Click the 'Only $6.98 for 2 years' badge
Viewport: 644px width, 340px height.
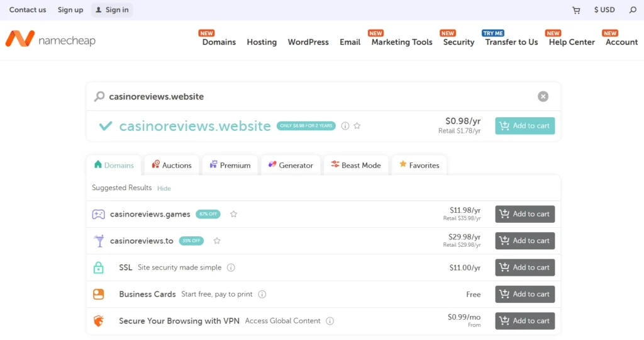click(x=306, y=126)
